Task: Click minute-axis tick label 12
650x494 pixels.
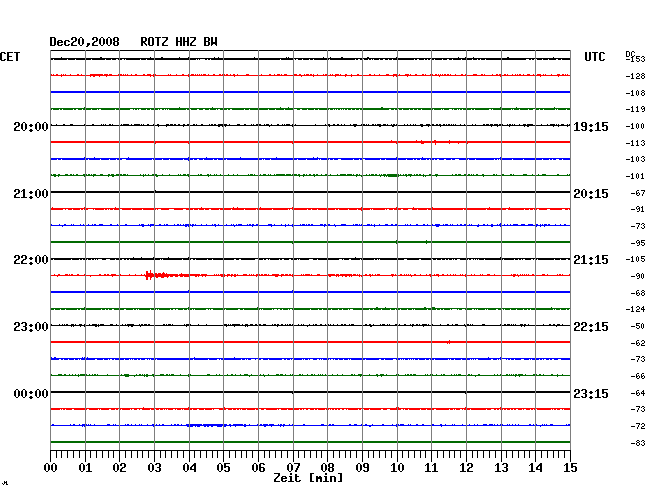Action: 466,468
